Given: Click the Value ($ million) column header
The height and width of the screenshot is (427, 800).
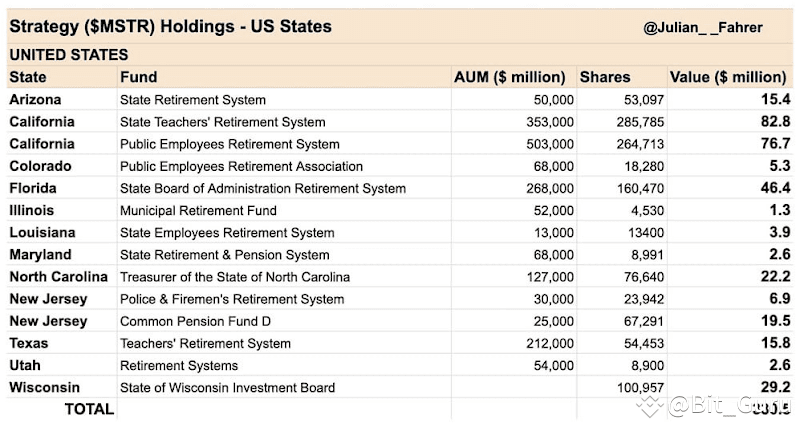Looking at the screenshot, I should [727, 77].
